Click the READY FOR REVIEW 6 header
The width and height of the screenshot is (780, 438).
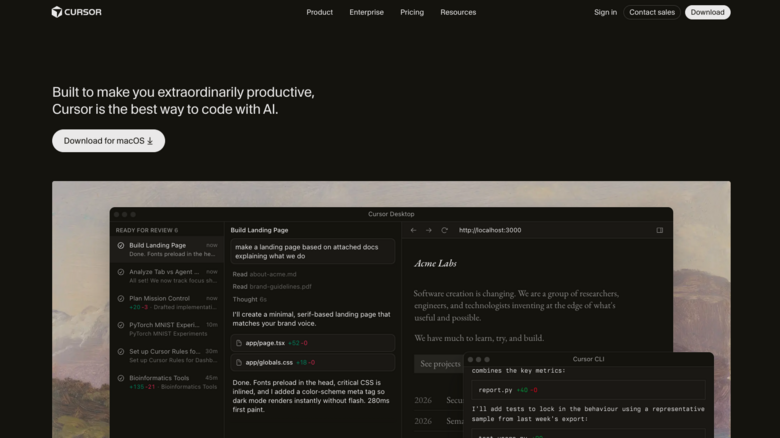tap(147, 230)
